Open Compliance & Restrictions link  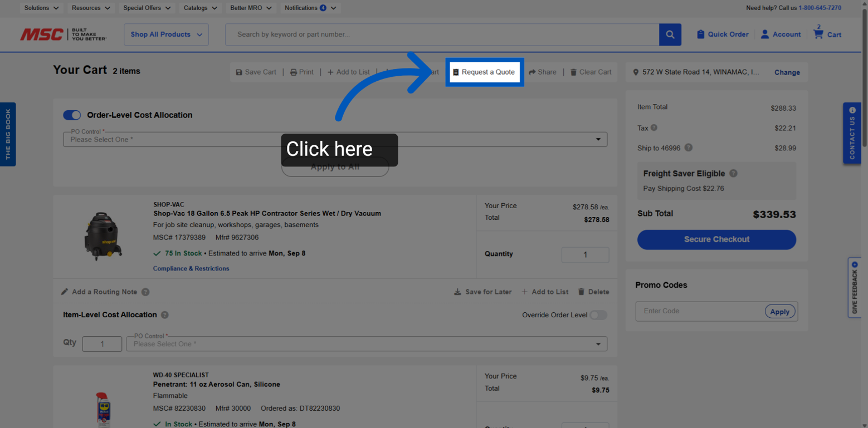pyautogui.click(x=191, y=268)
